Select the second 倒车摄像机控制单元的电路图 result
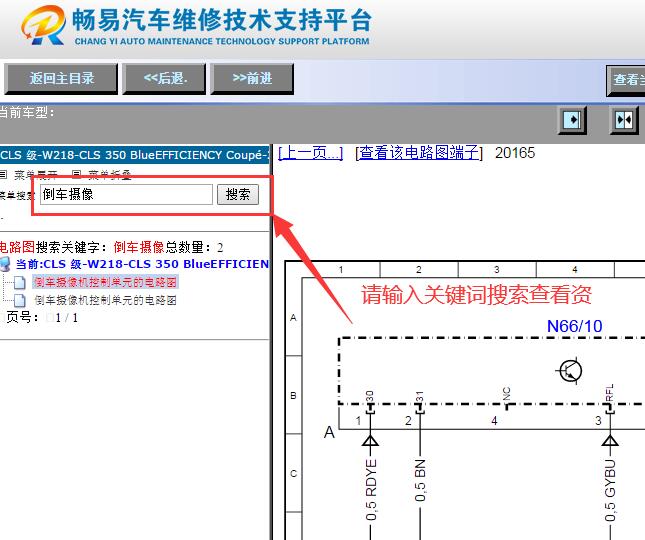645x540 pixels. pyautogui.click(x=105, y=300)
